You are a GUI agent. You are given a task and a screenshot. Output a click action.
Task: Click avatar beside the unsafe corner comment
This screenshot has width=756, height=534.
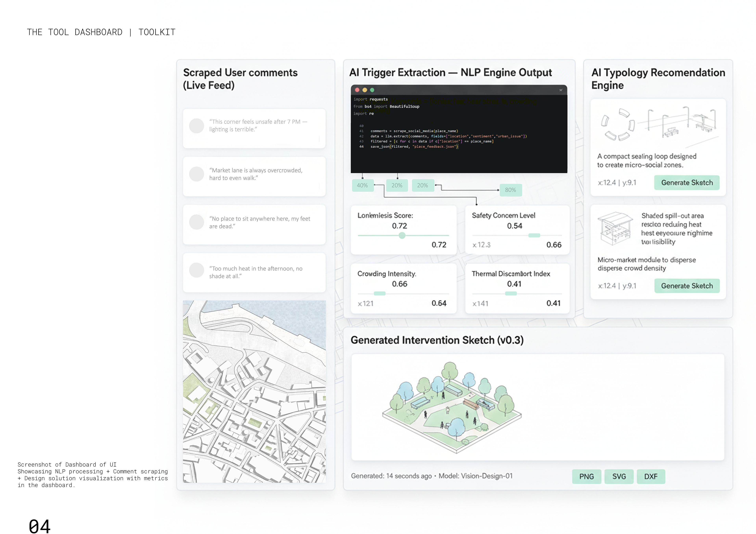pyautogui.click(x=196, y=126)
